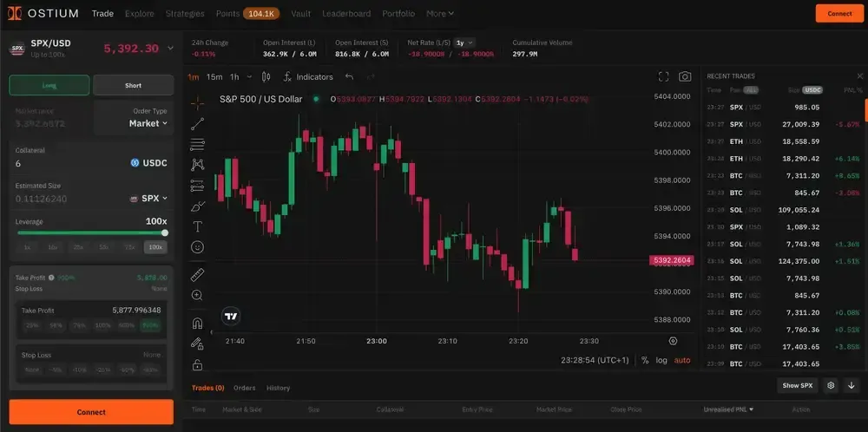
Task: Open the trades table settings gear
Action: 831,385
